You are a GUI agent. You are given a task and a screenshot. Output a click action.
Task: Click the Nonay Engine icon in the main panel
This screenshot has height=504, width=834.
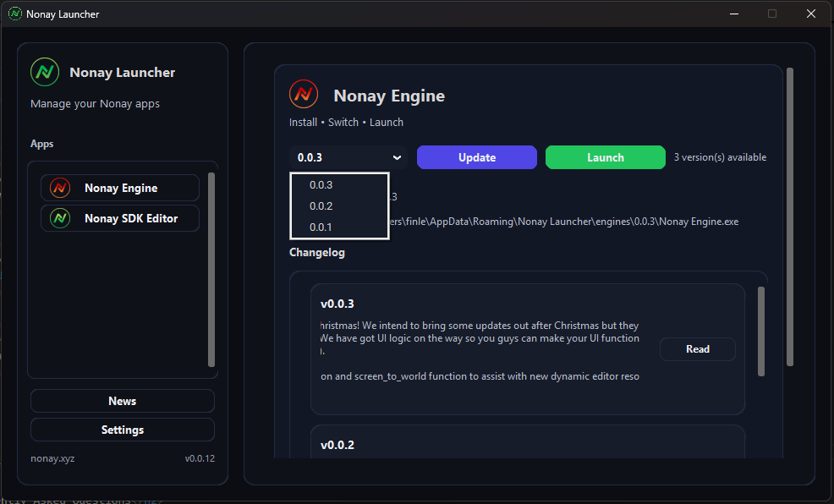pos(303,94)
